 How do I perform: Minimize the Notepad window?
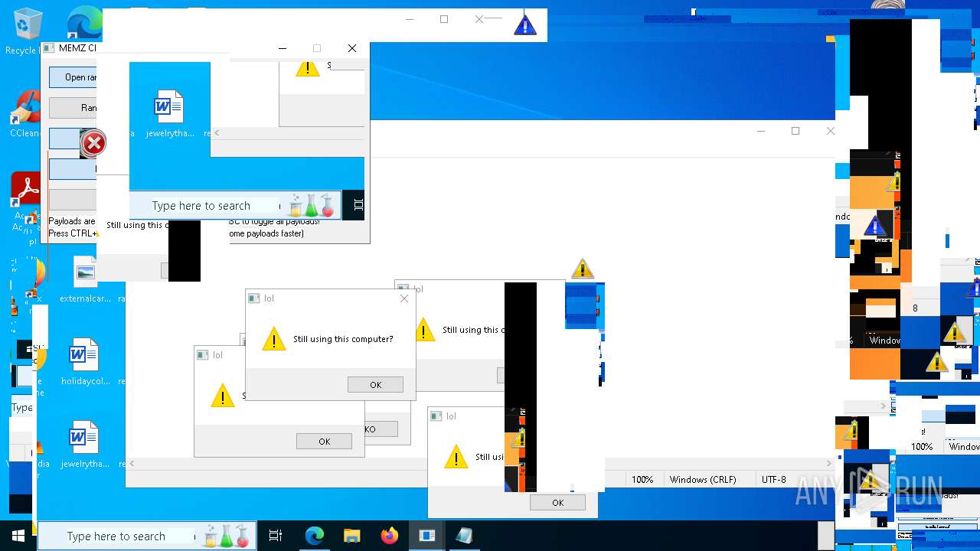tap(761, 131)
